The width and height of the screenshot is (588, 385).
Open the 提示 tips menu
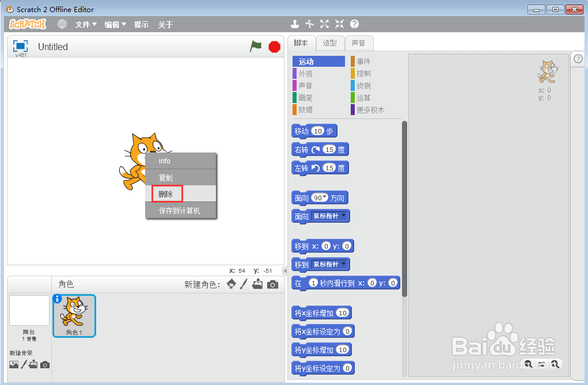click(x=141, y=24)
